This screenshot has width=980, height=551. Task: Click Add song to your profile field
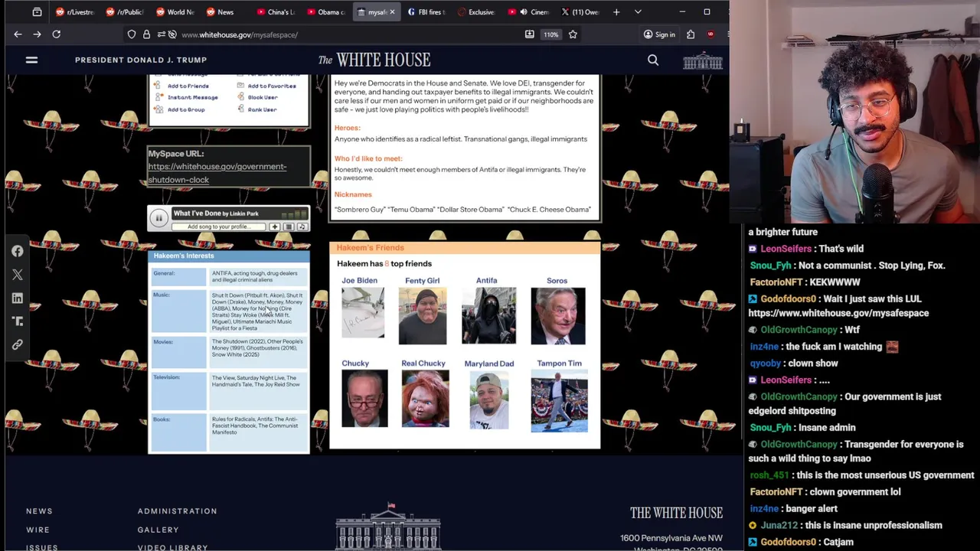tap(220, 227)
